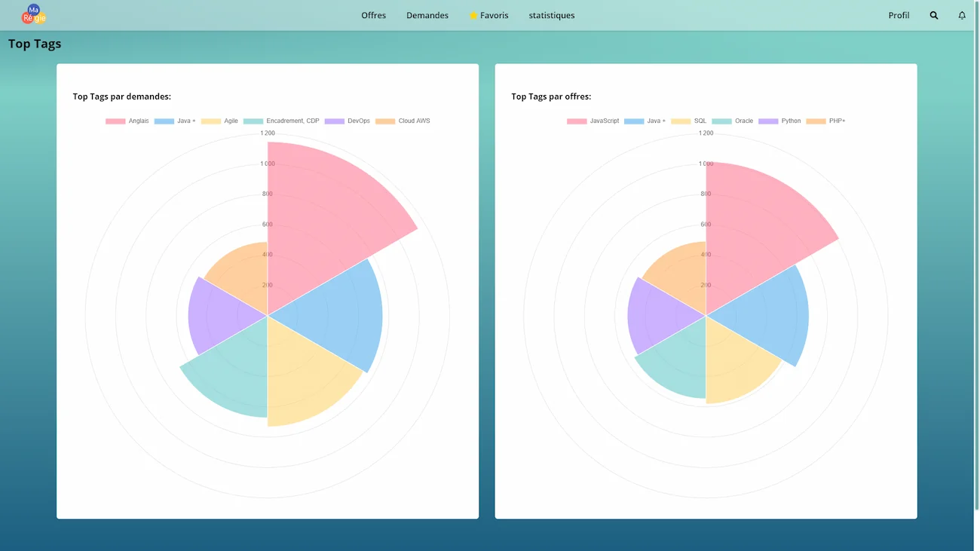
Task: Open the Profil link
Action: point(899,15)
